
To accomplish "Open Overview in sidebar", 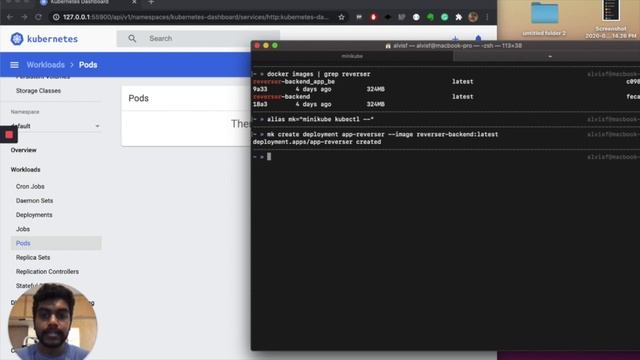I will click(24, 150).
